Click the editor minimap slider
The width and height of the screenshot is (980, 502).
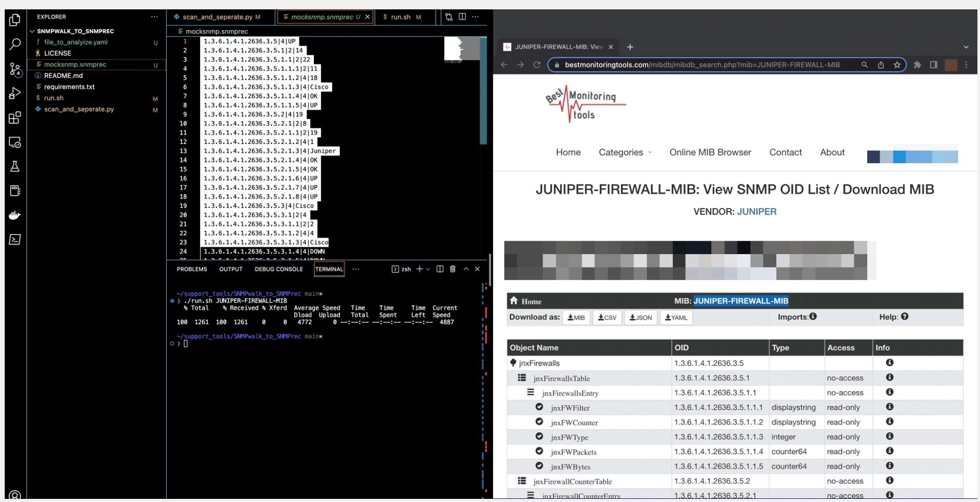coord(462,49)
